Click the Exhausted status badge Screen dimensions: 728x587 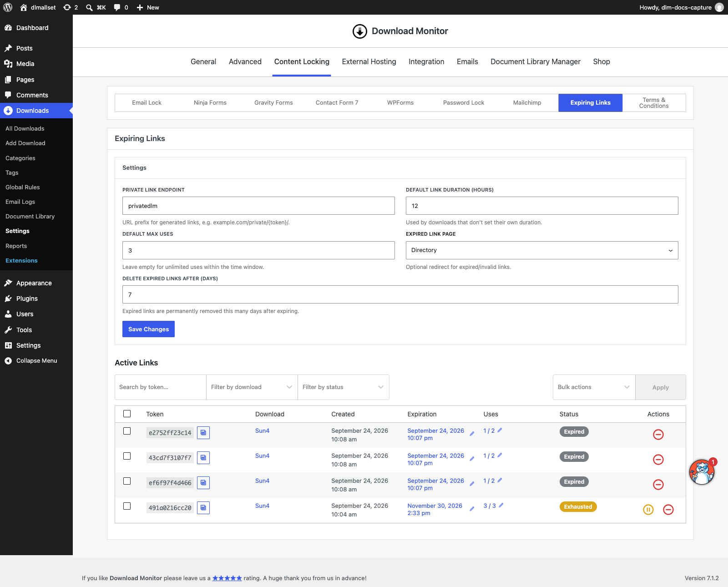coord(578,507)
